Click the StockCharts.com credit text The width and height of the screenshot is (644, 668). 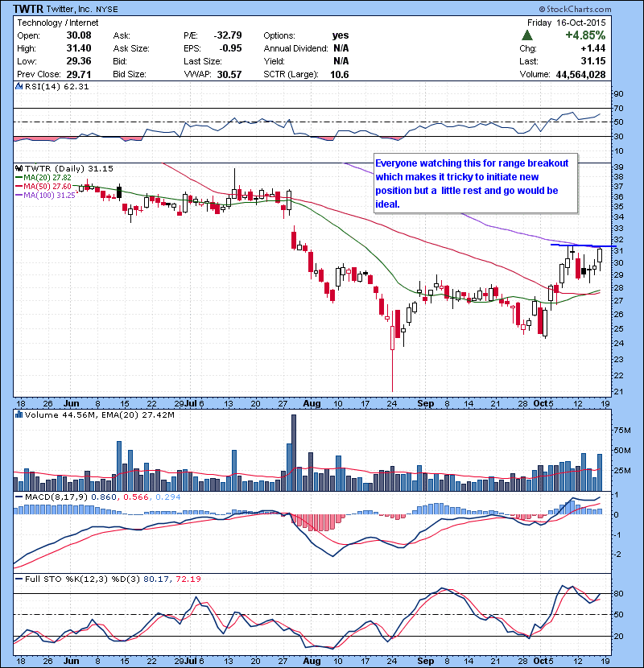(x=575, y=9)
